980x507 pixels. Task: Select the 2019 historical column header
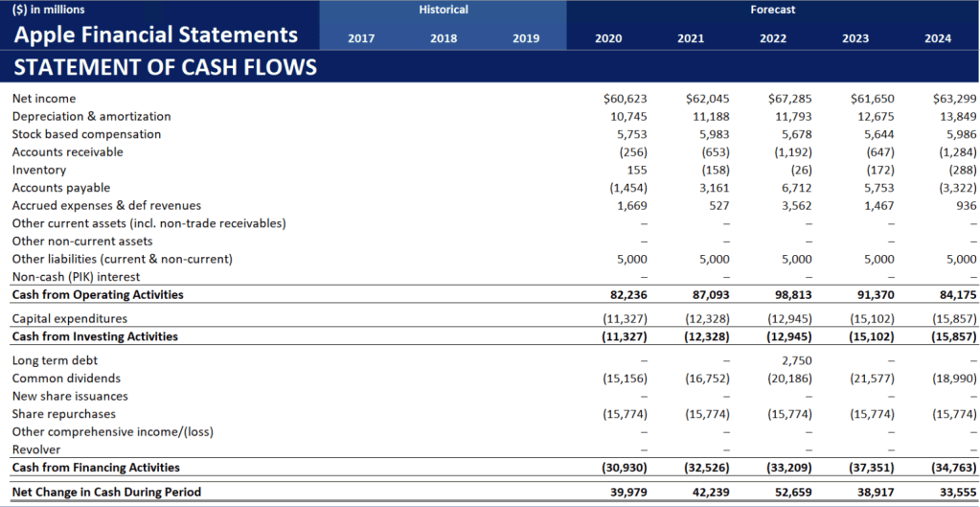[x=526, y=39]
